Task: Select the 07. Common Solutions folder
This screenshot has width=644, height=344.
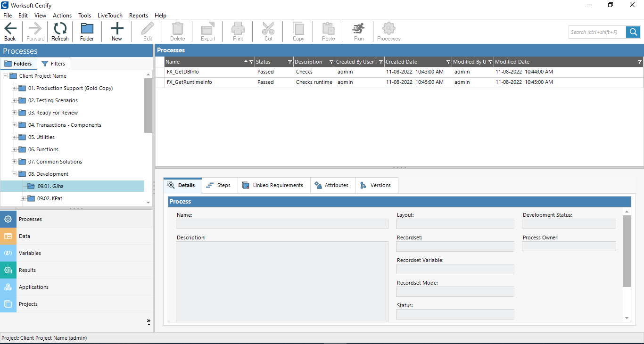Action: (x=55, y=162)
